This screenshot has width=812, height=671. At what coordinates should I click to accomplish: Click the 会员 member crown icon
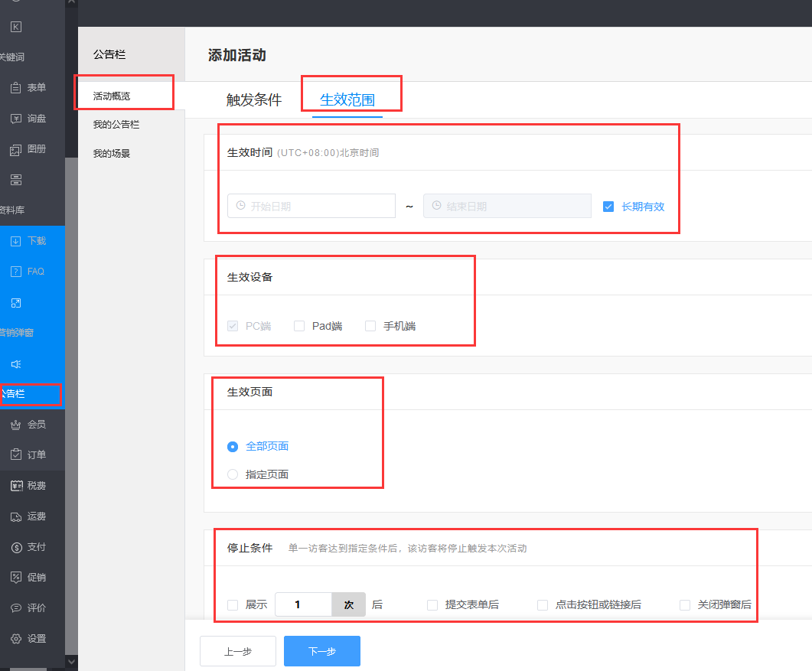click(15, 425)
